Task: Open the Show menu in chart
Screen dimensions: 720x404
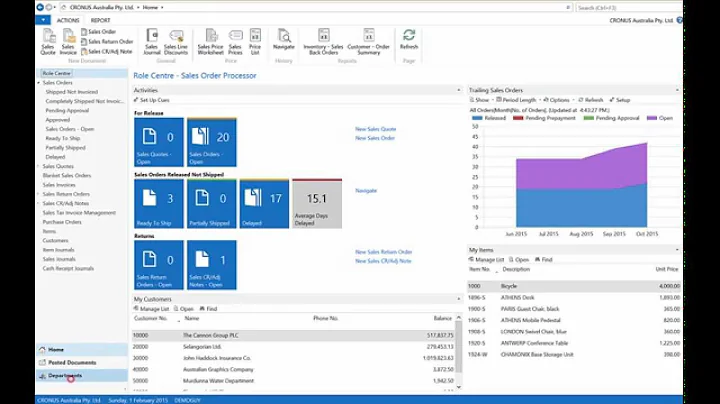Action: (x=481, y=100)
